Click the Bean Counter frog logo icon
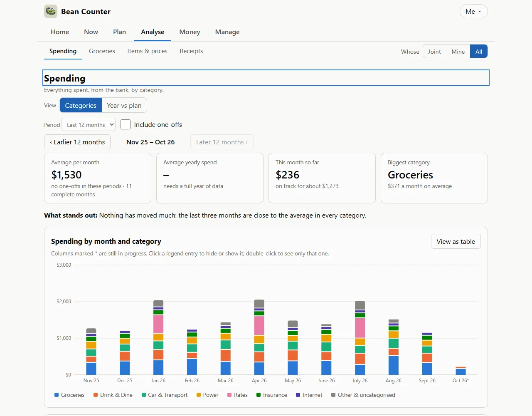 tap(51, 11)
